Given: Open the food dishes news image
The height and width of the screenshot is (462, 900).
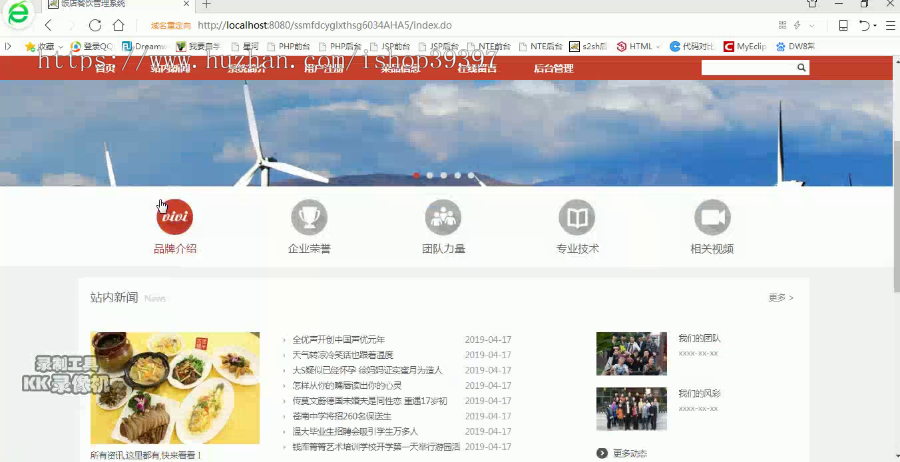Looking at the screenshot, I should [x=175, y=388].
